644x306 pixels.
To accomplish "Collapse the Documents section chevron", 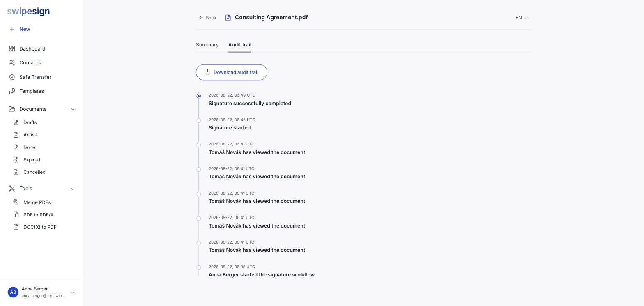I will (73, 109).
